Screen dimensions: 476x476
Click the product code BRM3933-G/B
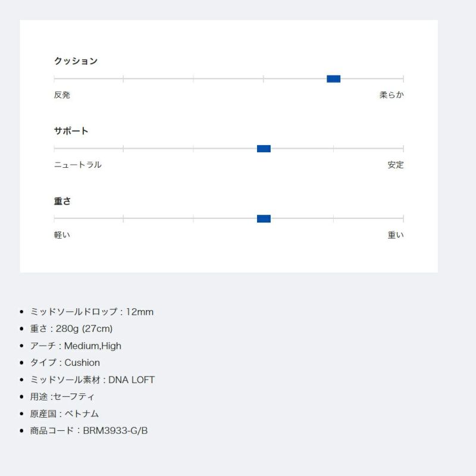tap(89, 430)
